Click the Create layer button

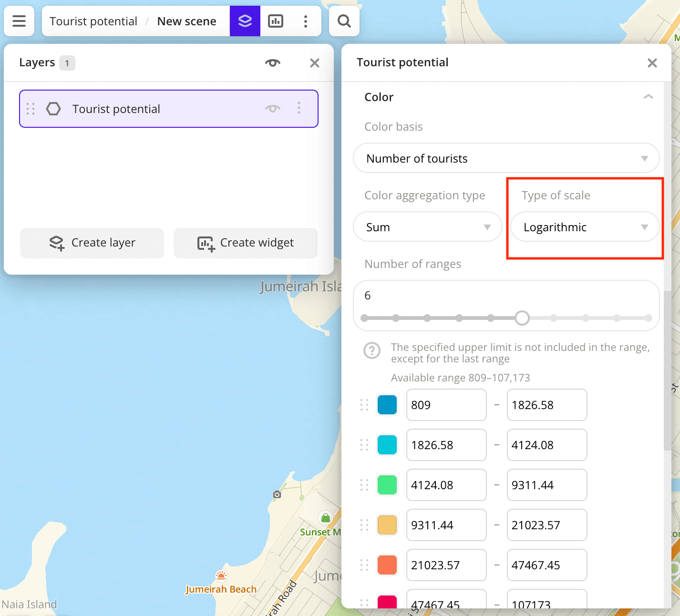(x=92, y=243)
